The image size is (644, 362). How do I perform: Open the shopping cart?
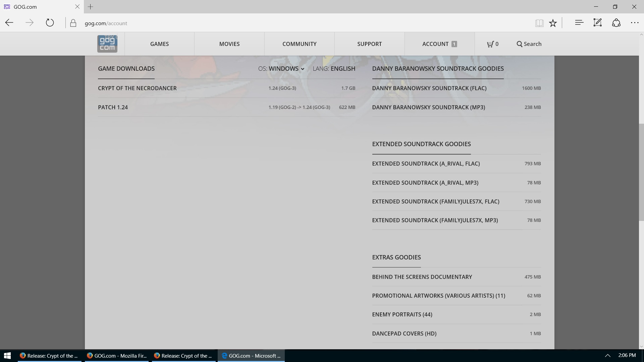(x=493, y=44)
